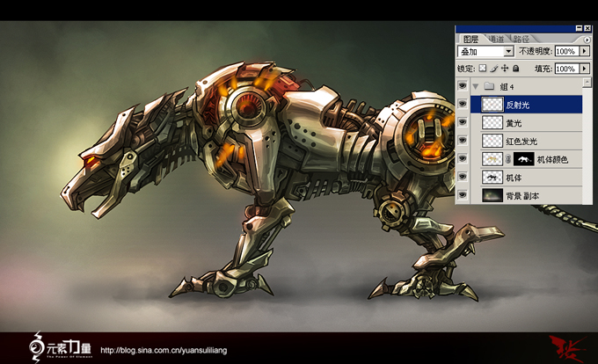The width and height of the screenshot is (598, 364).
Task: Select the 机体 layer thumbnail
Action: tap(492, 178)
